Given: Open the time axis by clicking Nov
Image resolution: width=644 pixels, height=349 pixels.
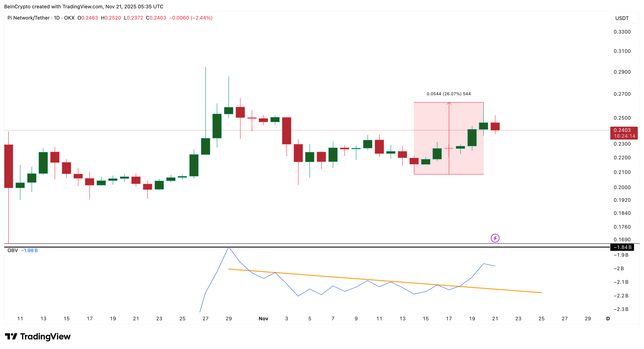Looking at the screenshot, I should click(x=263, y=318).
